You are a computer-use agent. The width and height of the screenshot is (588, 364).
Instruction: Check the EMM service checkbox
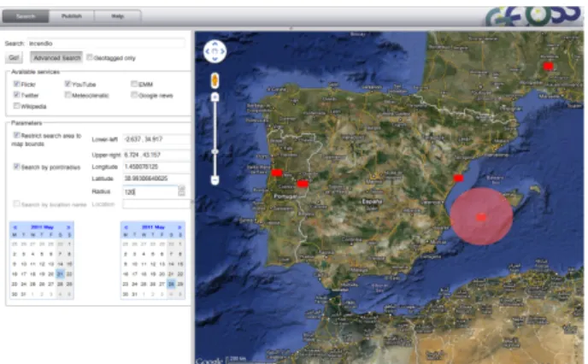pyautogui.click(x=134, y=83)
